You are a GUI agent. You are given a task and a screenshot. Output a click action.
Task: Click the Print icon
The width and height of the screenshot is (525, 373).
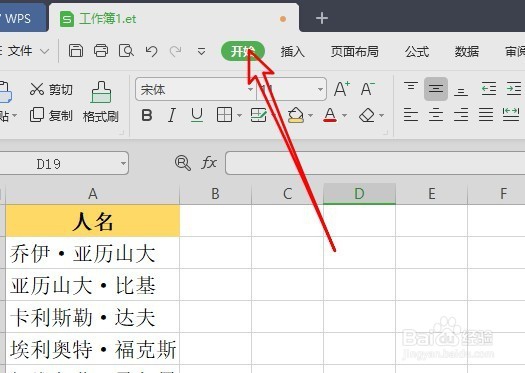(x=101, y=51)
